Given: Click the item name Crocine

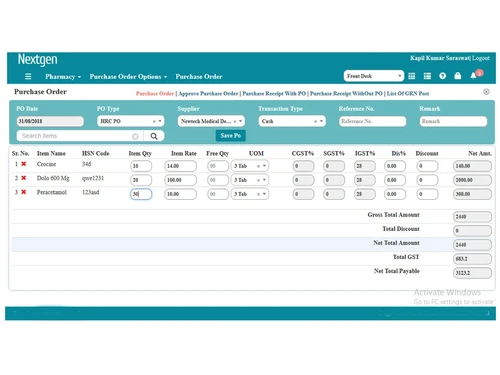Looking at the screenshot, I should [x=46, y=164].
